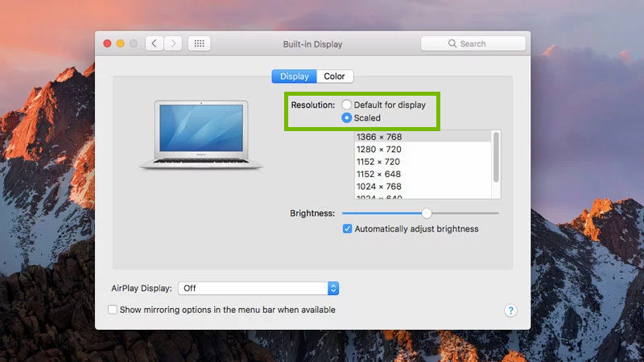Select the Default for display option

(347, 105)
